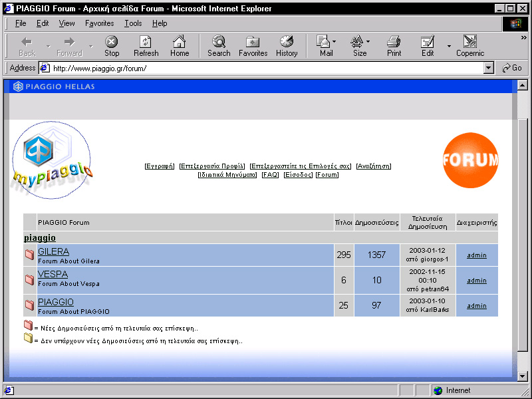Show more toolbar buttons chevron
532x399 pixels.
pyautogui.click(x=524, y=38)
